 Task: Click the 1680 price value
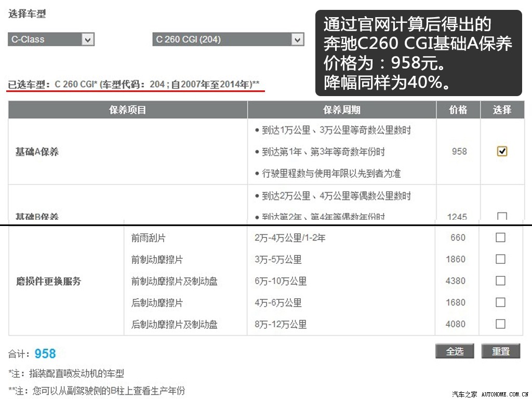456,302
